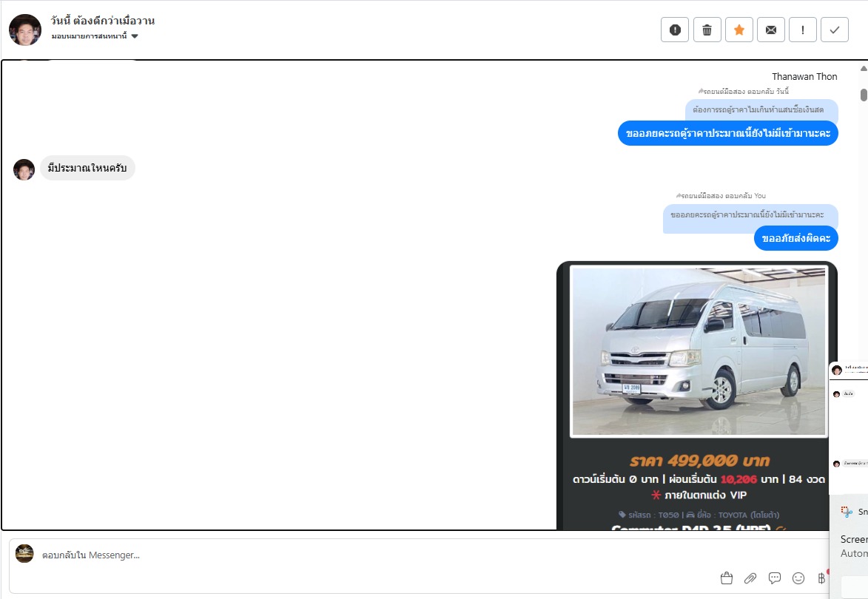This screenshot has width=868, height=599.
Task: Open the emoji picker smiley icon
Action: click(798, 578)
